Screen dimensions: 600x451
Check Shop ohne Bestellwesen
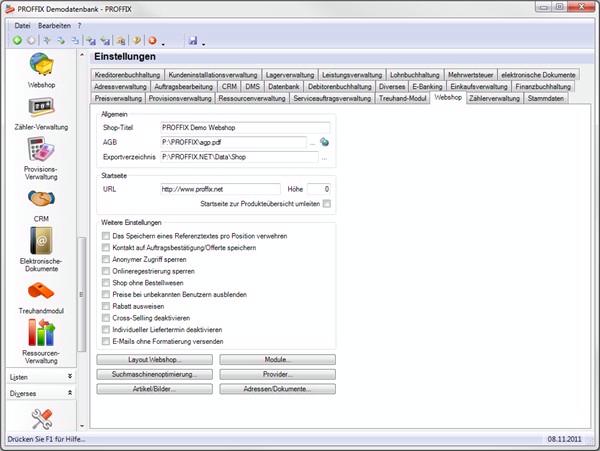click(106, 283)
